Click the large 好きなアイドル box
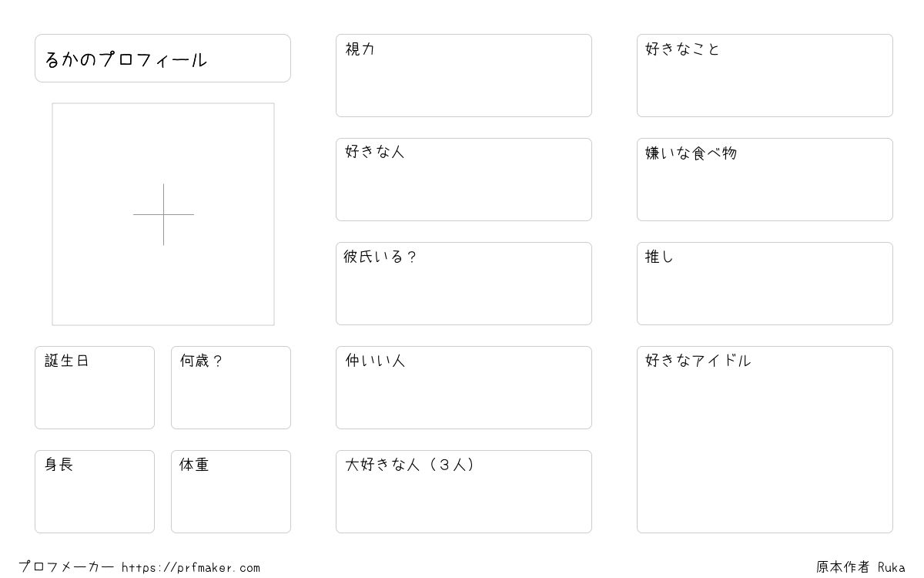 [x=765, y=439]
